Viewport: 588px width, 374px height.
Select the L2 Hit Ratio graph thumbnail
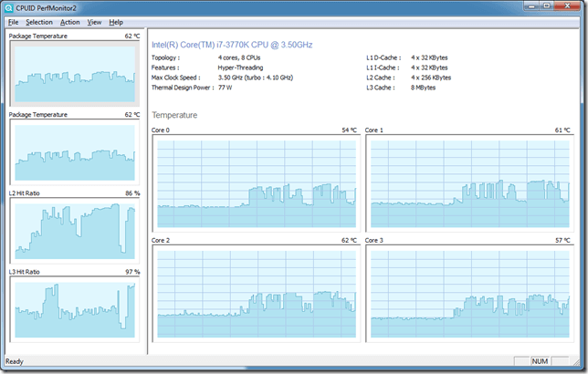(75, 231)
